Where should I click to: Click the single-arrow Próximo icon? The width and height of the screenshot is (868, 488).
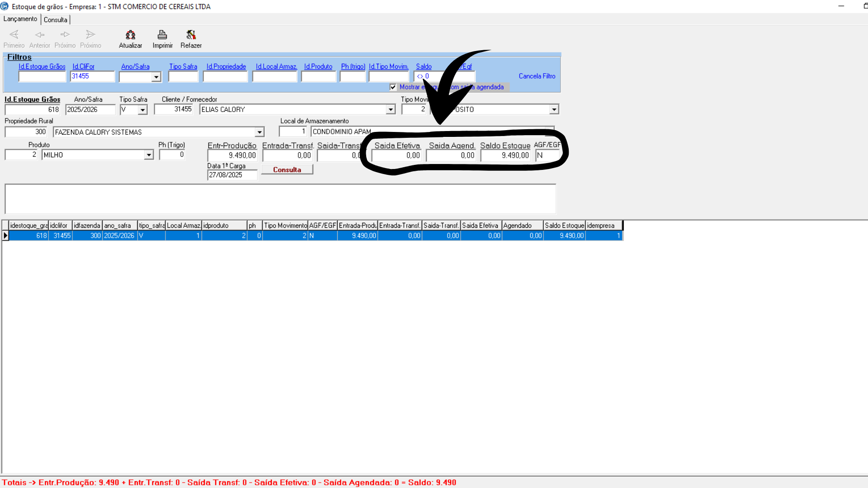point(65,35)
